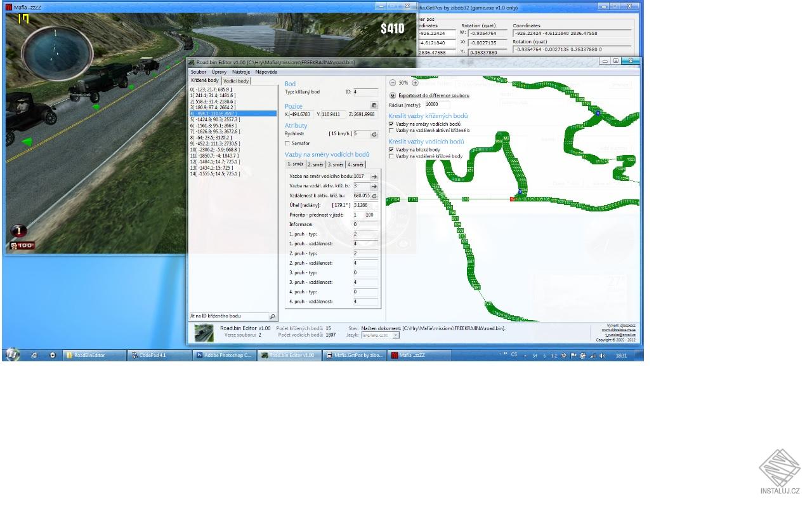Image resolution: width=812 pixels, height=508 pixels.
Task: Click the refresh icon for Vzdálenost k aktiv. kříž. b.
Action: (374, 196)
